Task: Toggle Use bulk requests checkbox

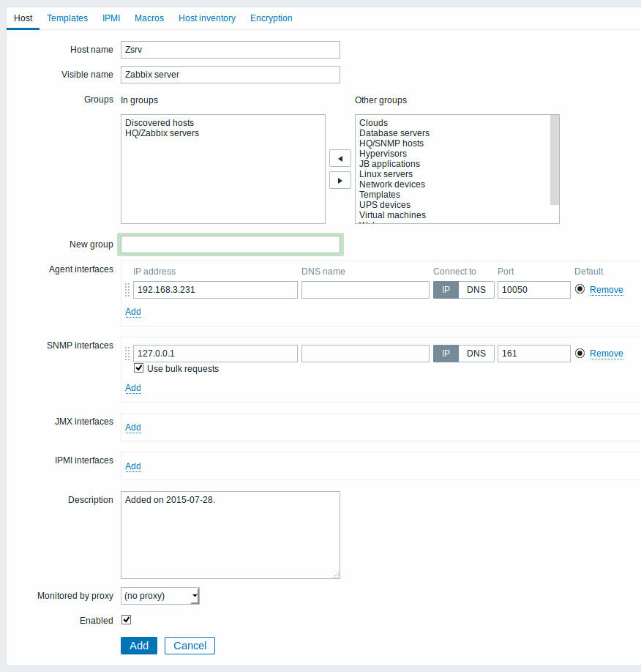Action: coord(138,368)
